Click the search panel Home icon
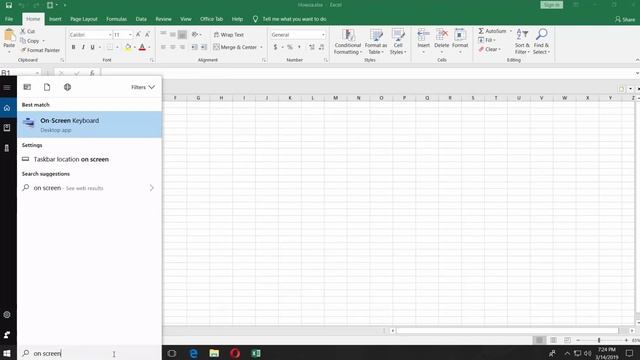The width and height of the screenshot is (640, 360). click(x=7, y=108)
